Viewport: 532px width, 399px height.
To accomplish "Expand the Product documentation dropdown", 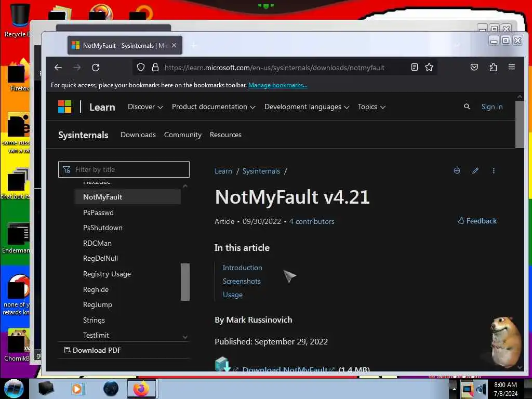I will pyautogui.click(x=214, y=107).
